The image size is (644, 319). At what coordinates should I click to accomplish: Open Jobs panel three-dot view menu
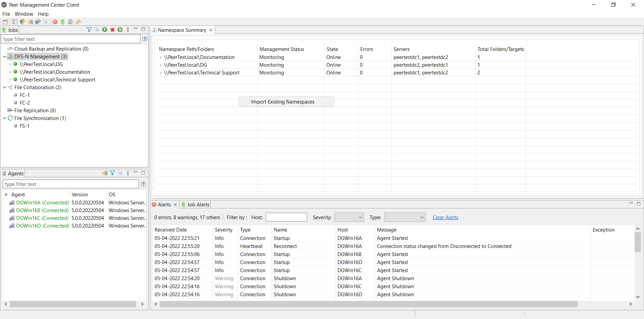point(128,29)
